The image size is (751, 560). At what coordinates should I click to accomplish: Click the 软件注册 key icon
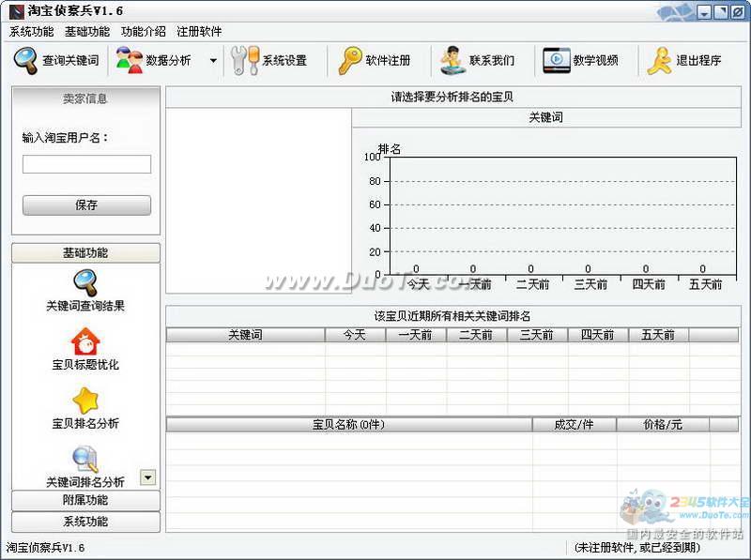[x=350, y=61]
